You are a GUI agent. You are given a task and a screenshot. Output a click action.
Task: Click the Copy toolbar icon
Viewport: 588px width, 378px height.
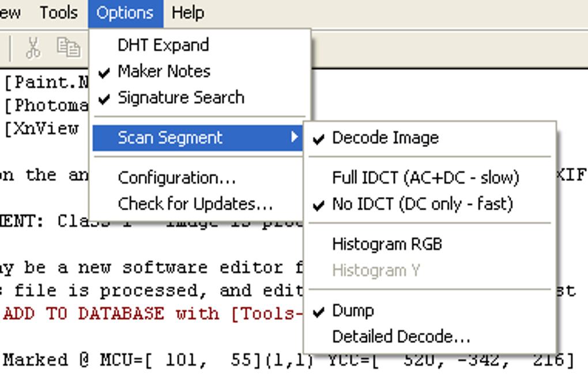pyautogui.click(x=68, y=48)
